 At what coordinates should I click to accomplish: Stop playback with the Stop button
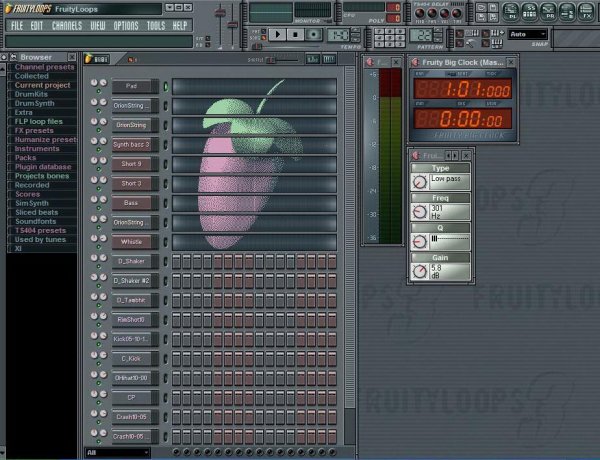coord(295,35)
